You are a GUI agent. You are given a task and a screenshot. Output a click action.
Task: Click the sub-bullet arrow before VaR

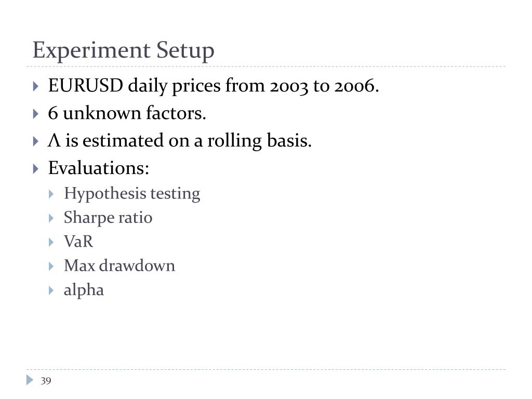(x=51, y=242)
